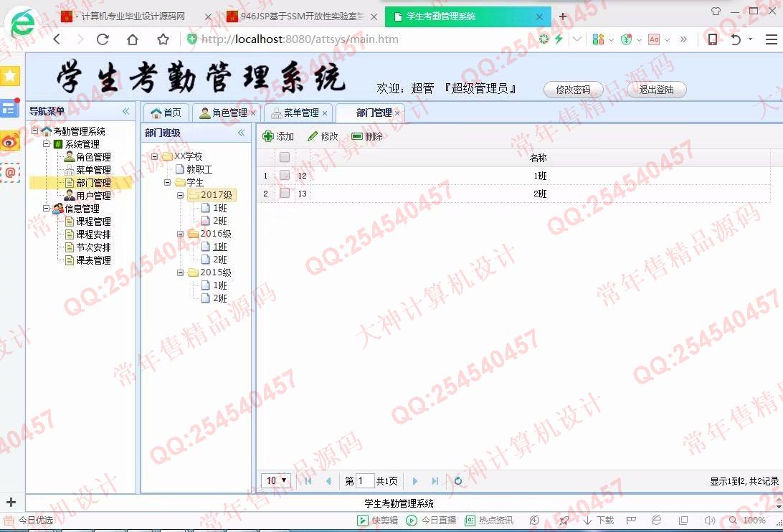Click the green Add (添加) icon
The height and width of the screenshot is (532, 783).
(x=268, y=136)
